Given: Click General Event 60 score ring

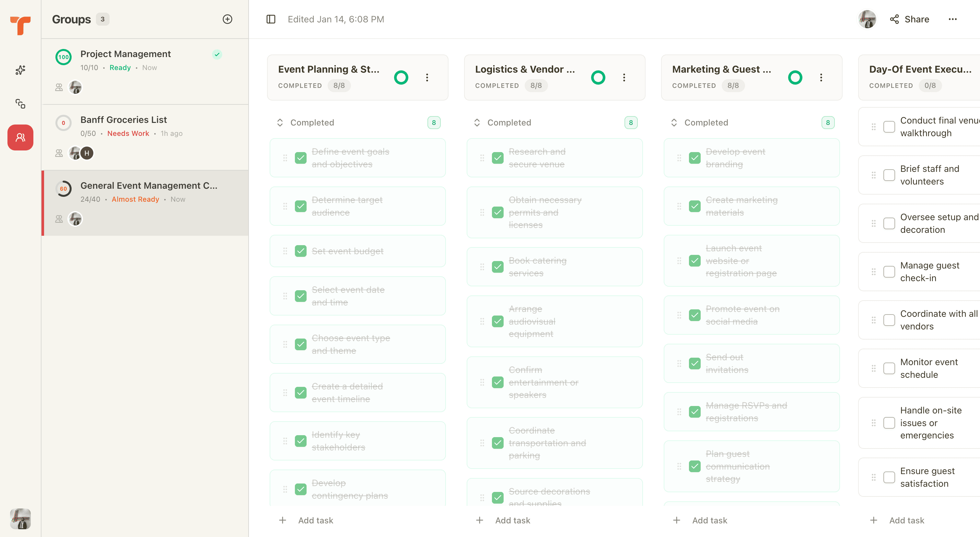Looking at the screenshot, I should [64, 189].
